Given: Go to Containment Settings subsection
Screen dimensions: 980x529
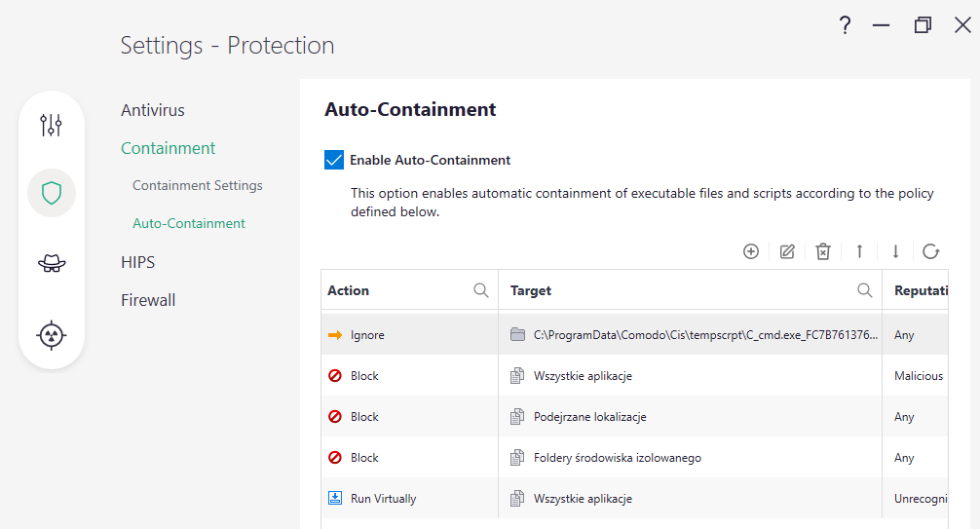Looking at the screenshot, I should pos(198,185).
